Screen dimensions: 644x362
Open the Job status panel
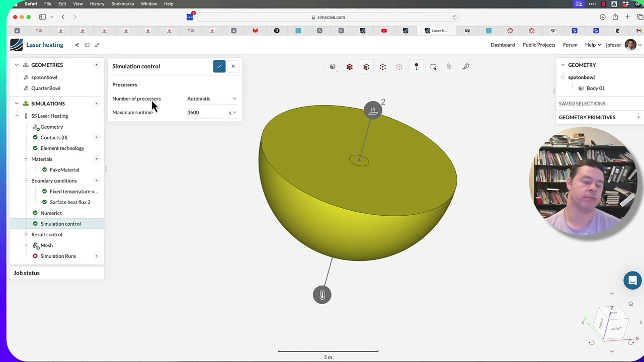56,273
